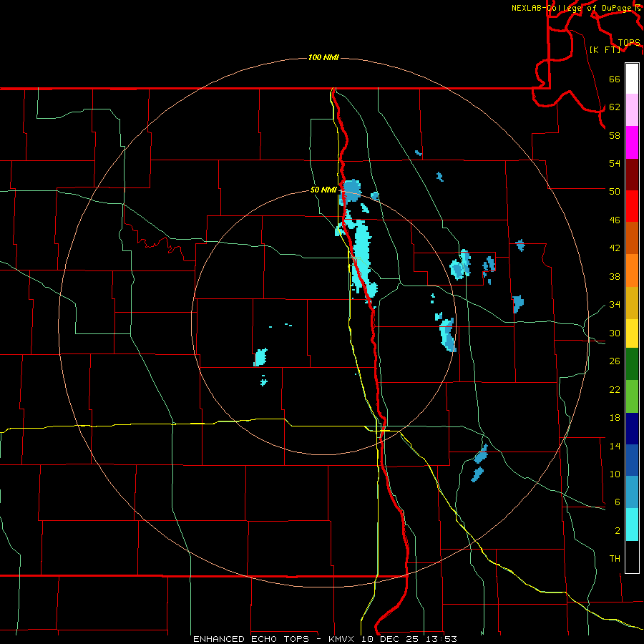644x644 pixels.
Task: Select the TOPS legend heading
Action: 629,43
